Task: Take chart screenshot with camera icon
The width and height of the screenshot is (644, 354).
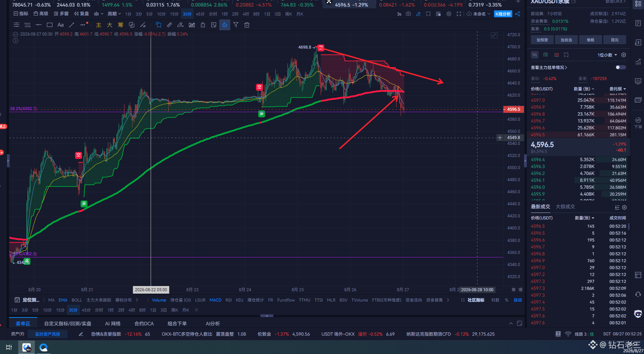Action: click(408, 14)
